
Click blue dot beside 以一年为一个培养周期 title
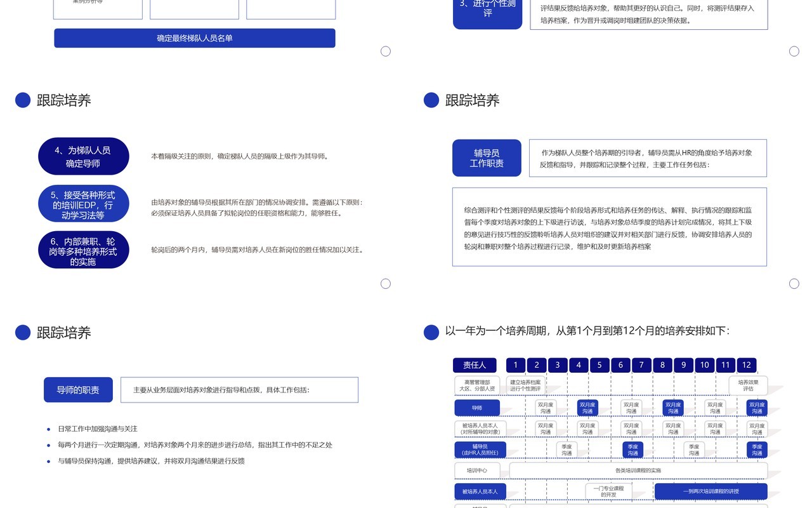[431, 332]
